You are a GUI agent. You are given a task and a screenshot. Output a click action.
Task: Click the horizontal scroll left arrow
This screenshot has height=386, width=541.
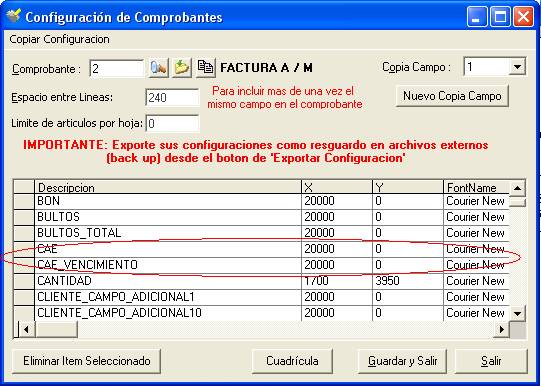27,330
